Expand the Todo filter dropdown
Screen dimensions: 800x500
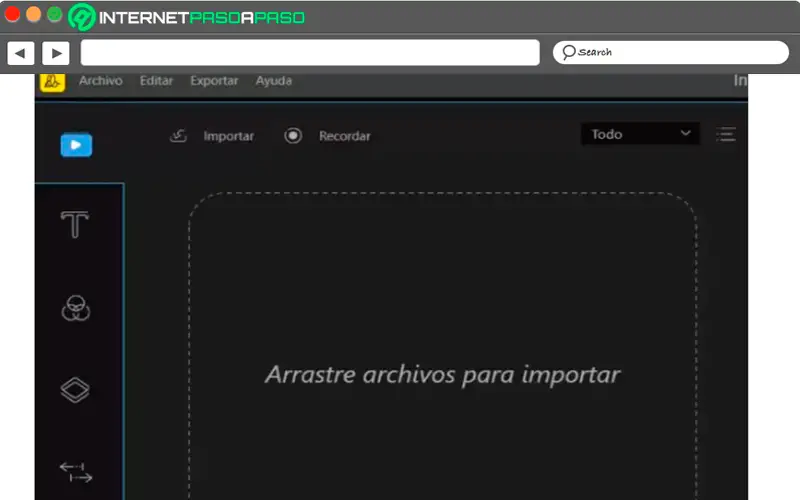(640, 134)
